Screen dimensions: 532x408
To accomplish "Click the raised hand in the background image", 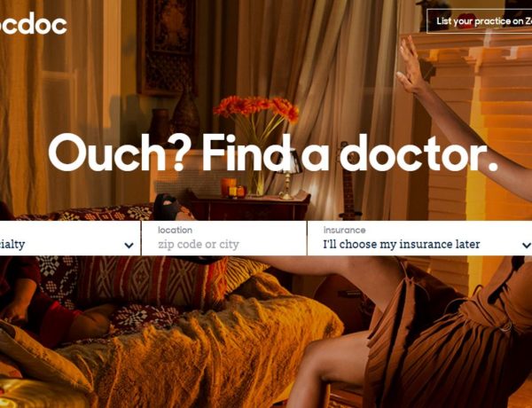I will pos(411,66).
